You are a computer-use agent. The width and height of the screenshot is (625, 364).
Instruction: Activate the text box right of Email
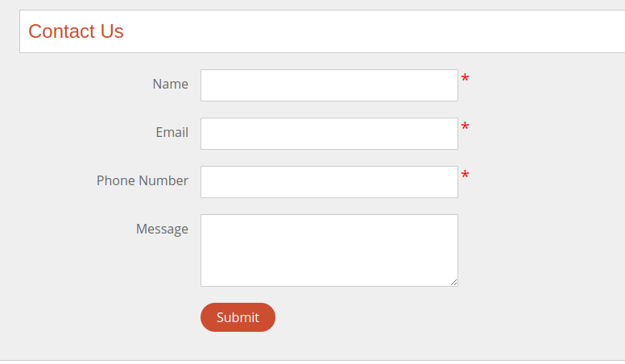point(329,134)
